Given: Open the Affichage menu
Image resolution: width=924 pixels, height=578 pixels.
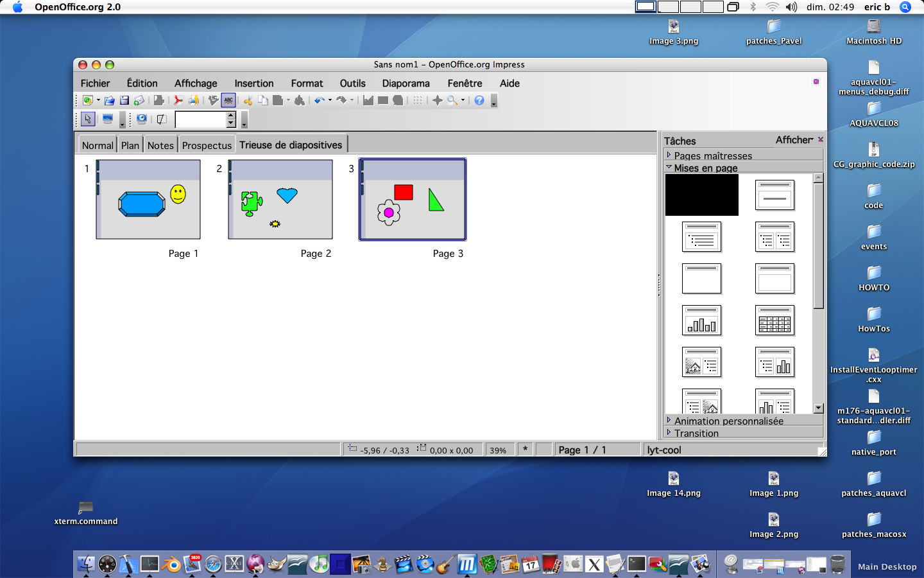Looking at the screenshot, I should [196, 83].
